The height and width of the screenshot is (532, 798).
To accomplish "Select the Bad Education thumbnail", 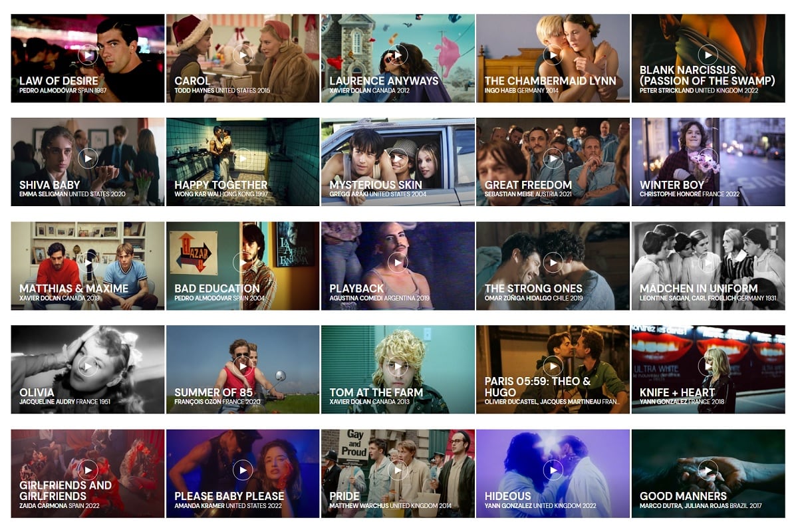I will pos(243,266).
